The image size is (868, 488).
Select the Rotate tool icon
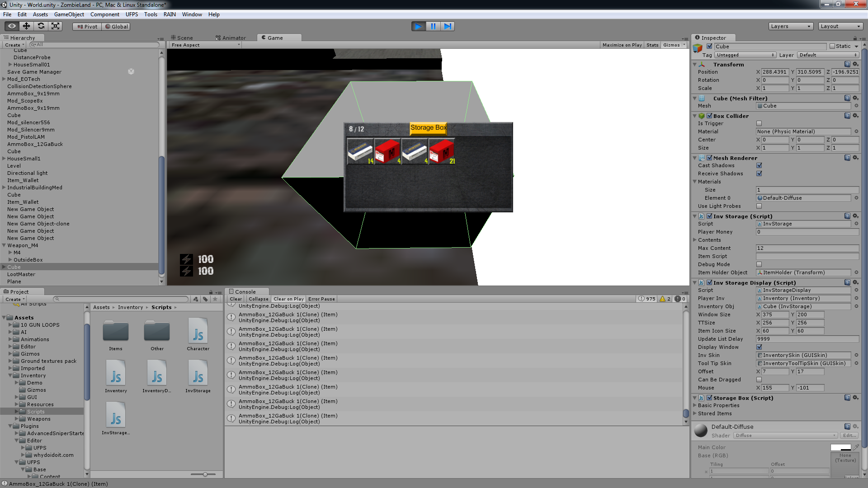pos(41,26)
